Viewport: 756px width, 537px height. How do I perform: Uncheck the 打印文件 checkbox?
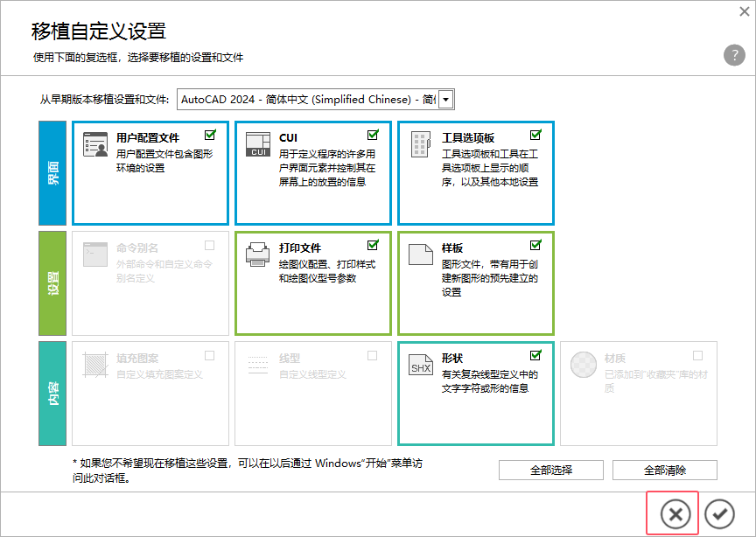coord(373,245)
